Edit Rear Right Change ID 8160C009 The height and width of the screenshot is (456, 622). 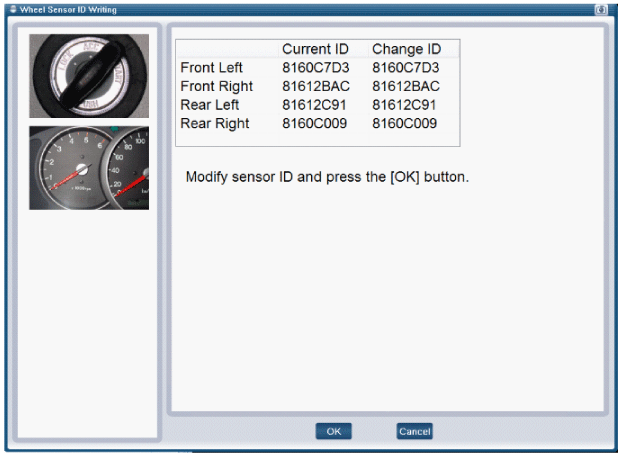point(404,123)
